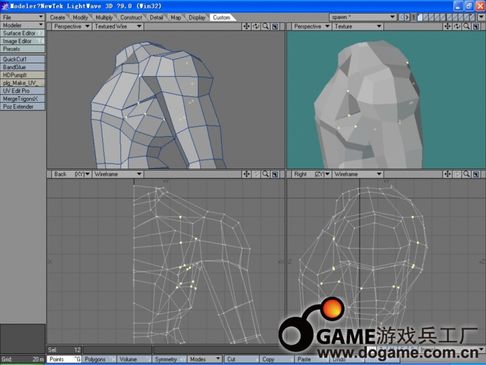Select the Custom tab

point(221,17)
